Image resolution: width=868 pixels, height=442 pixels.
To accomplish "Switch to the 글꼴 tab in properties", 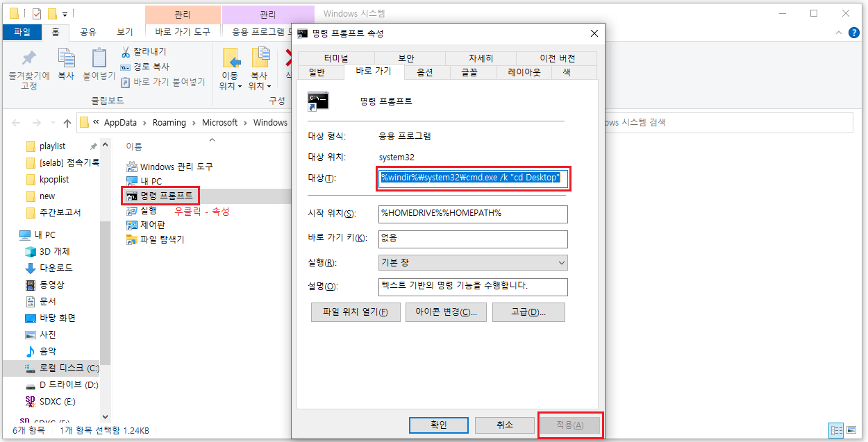I will (x=473, y=72).
